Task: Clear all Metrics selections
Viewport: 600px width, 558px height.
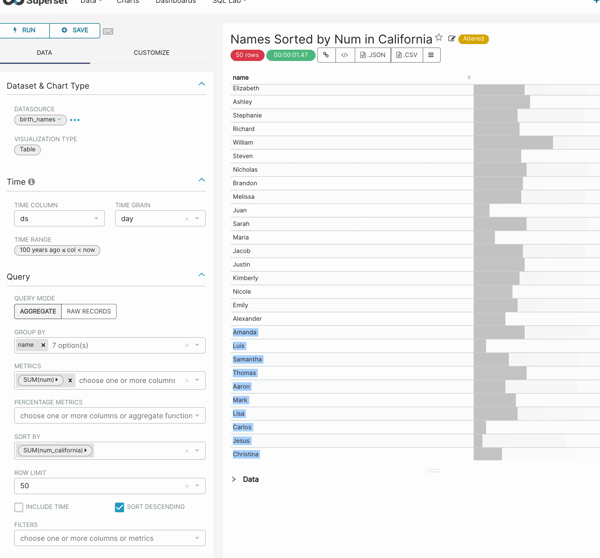Action: coord(187,380)
